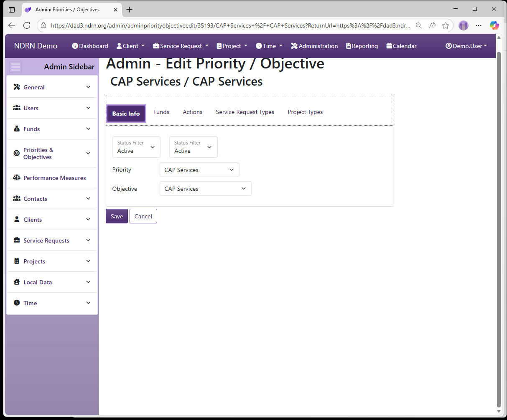507x420 pixels.
Task: Open the Client menu in navbar
Action: [x=130, y=46]
